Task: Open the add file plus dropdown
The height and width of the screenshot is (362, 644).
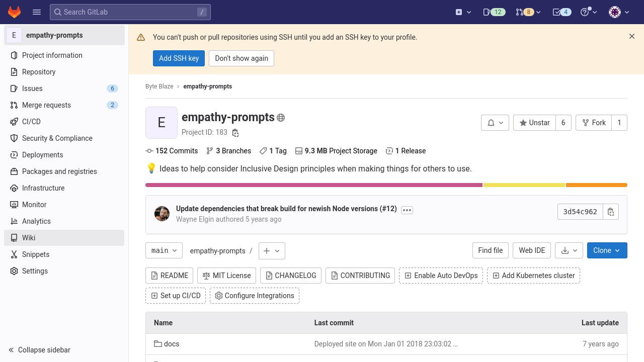Action: coord(272,251)
